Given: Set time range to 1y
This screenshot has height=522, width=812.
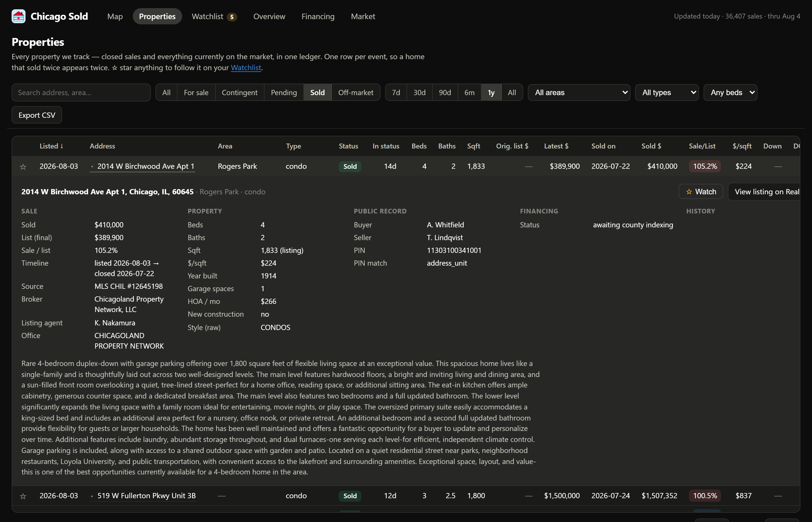Looking at the screenshot, I should pos(491,93).
